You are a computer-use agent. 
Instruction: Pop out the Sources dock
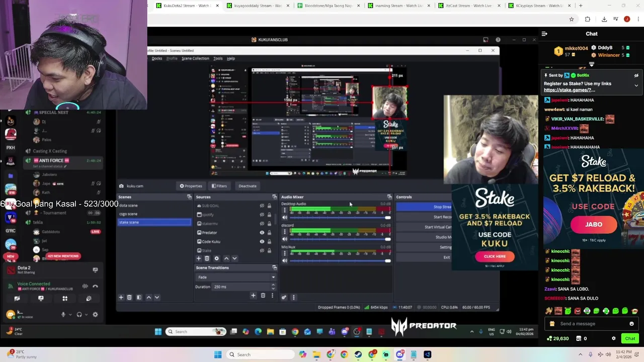(274, 197)
